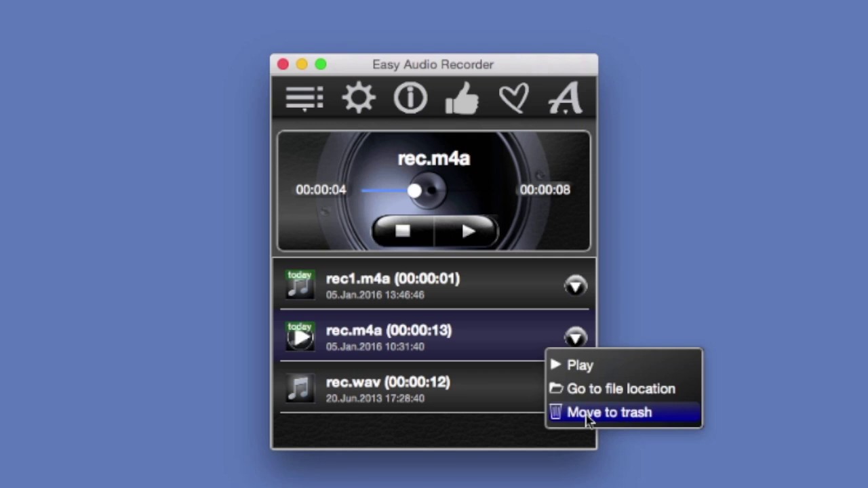Click the rec.m4a title in player
868x488 pixels.
433,159
